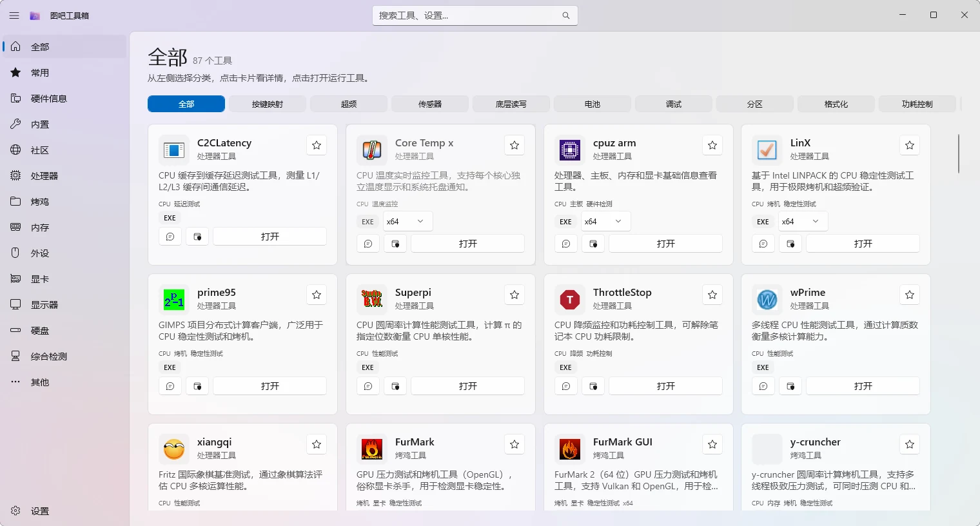
Task: Click the red ThrottleStop T icon
Action: (x=570, y=300)
